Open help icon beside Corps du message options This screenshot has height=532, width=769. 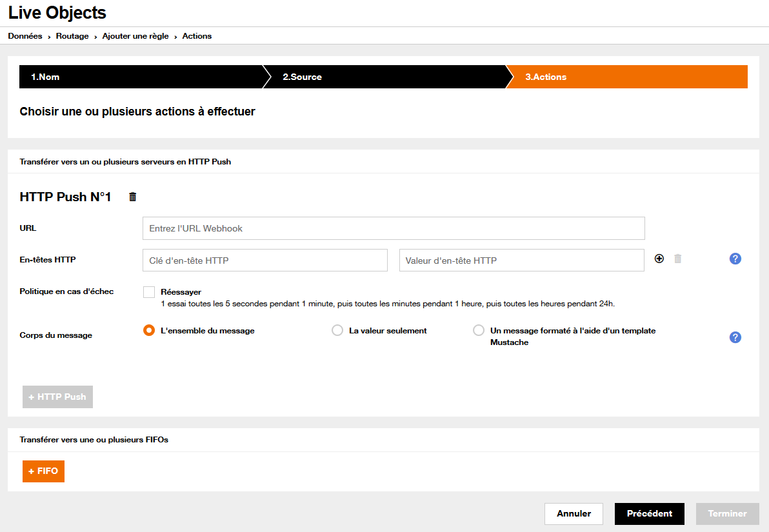coord(735,337)
